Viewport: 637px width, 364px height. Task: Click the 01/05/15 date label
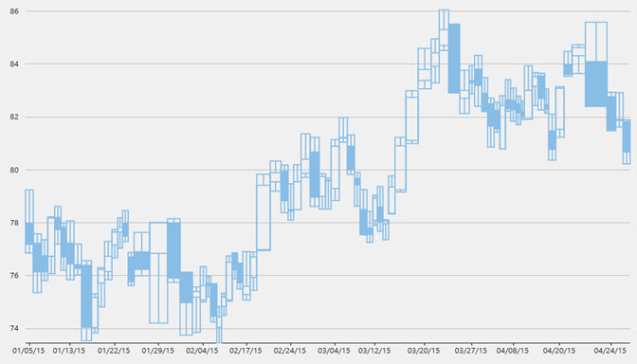pos(28,351)
